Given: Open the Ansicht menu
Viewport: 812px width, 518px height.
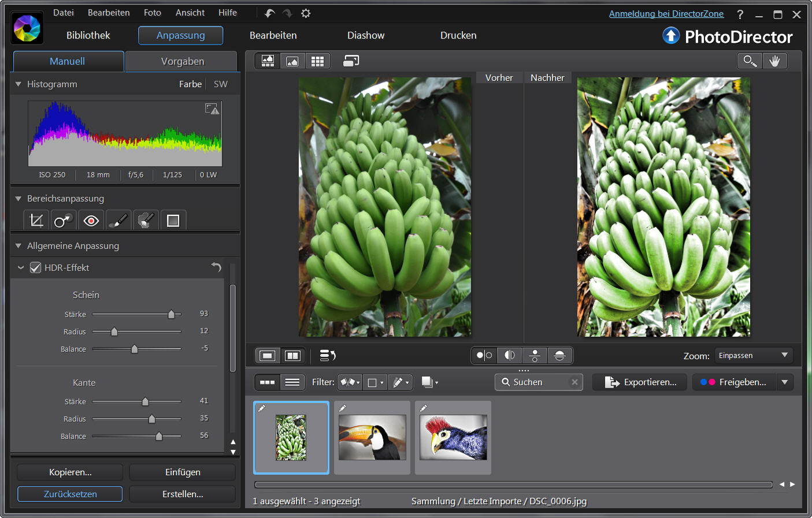Looking at the screenshot, I should coord(190,13).
